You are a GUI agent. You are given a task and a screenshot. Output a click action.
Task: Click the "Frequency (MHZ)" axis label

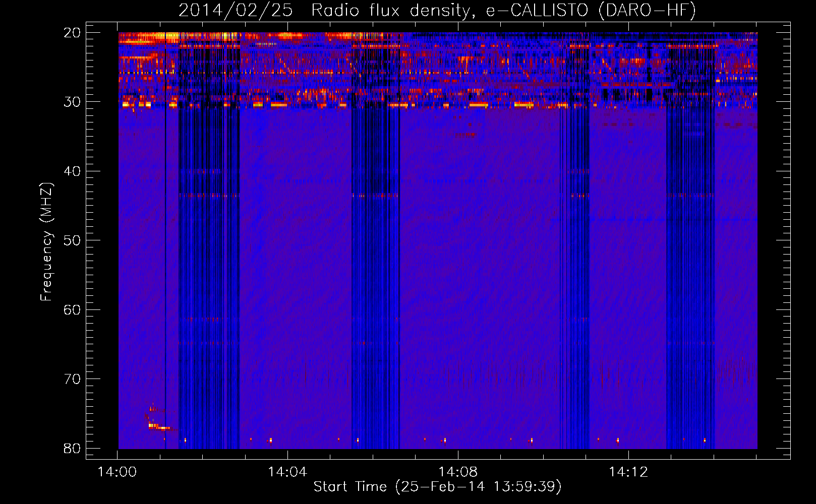click(x=46, y=241)
